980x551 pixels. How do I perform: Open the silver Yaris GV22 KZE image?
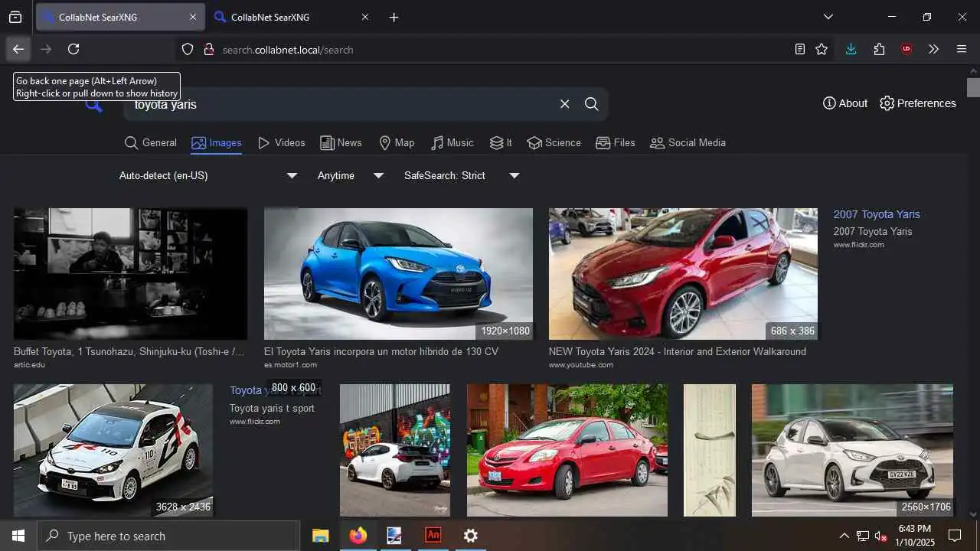click(852, 450)
